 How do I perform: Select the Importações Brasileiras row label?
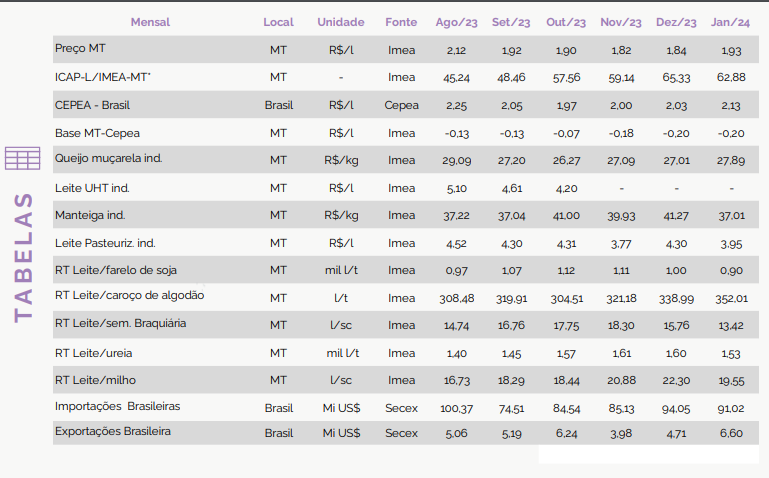tap(117, 406)
